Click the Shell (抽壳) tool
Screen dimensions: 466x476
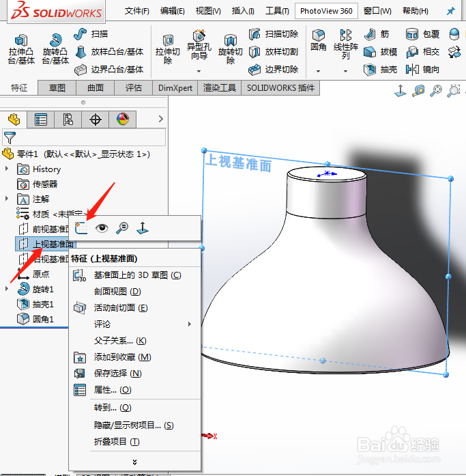pos(381,70)
